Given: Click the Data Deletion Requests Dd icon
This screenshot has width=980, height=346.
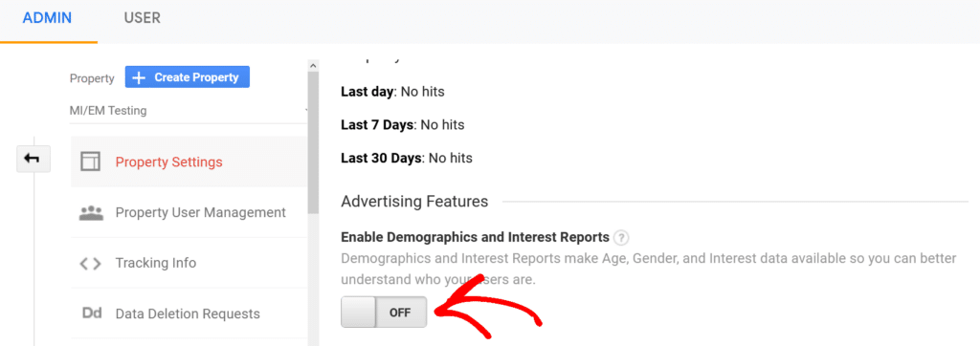Looking at the screenshot, I should click(x=91, y=313).
